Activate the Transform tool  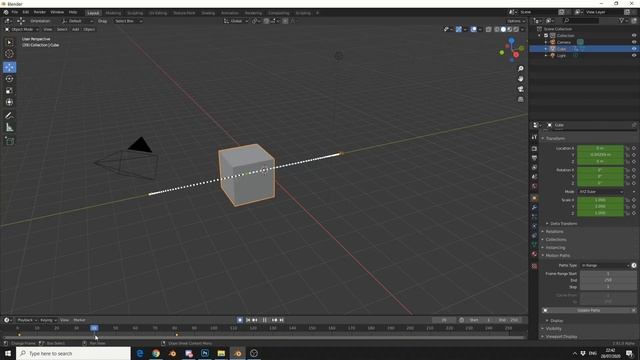point(9,102)
